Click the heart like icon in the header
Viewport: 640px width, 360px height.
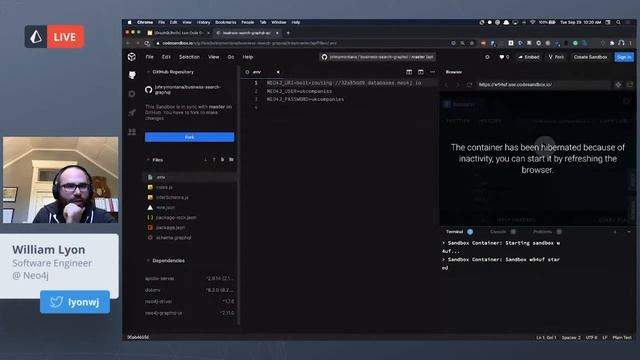501,57
